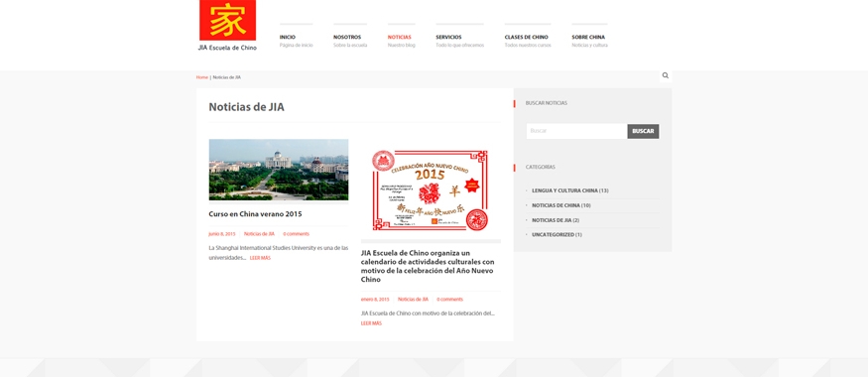Open the Sobre China menu
This screenshot has width=868, height=377.
tap(589, 37)
